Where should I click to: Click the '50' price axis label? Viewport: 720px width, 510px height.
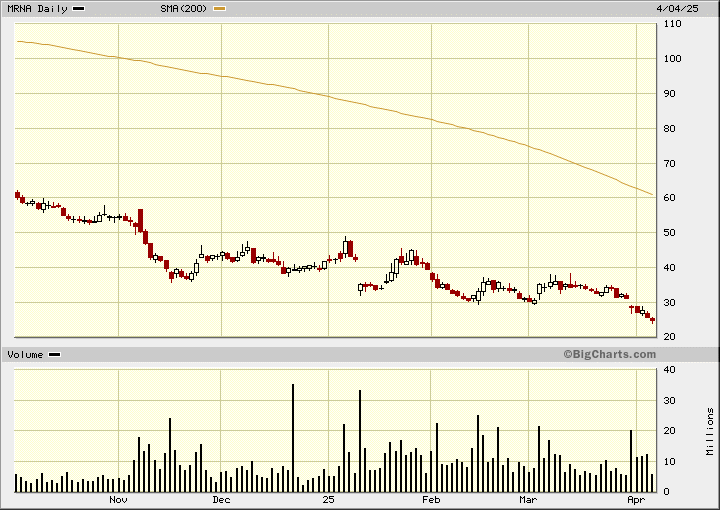(x=670, y=233)
